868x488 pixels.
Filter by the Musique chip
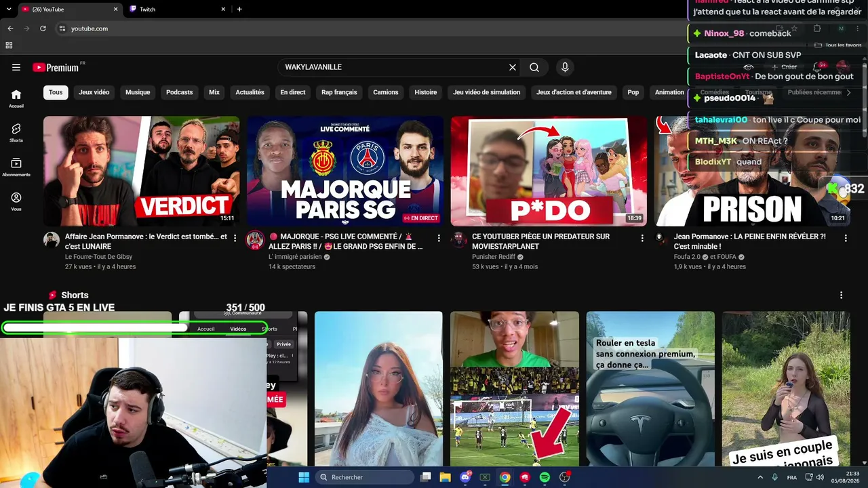[x=138, y=92]
